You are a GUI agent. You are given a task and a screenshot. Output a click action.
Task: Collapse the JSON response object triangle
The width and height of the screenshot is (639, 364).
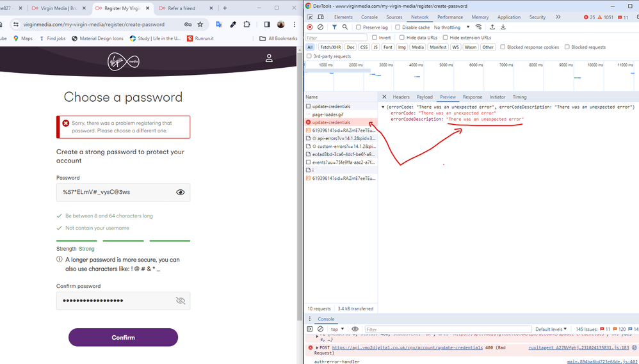point(383,107)
